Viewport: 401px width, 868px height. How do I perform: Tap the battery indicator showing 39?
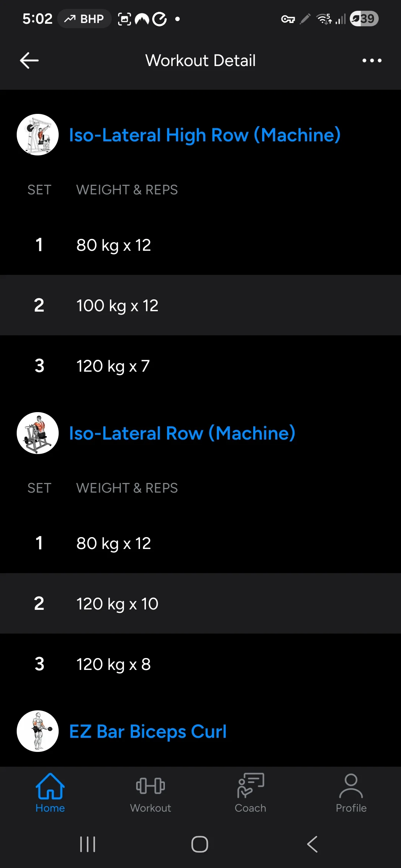(x=364, y=19)
